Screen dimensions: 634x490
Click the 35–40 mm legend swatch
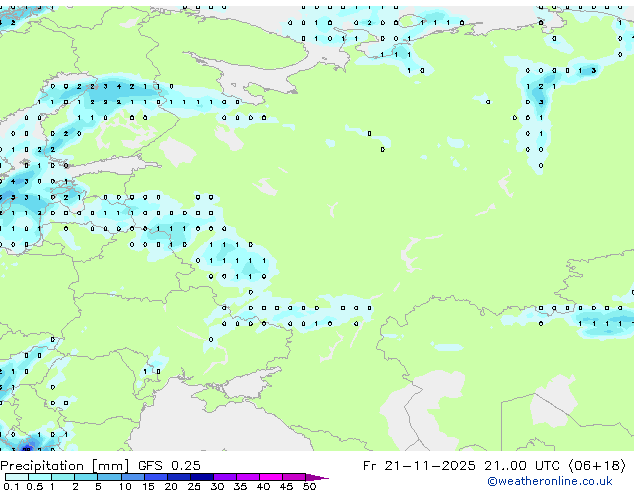[x=247, y=477]
